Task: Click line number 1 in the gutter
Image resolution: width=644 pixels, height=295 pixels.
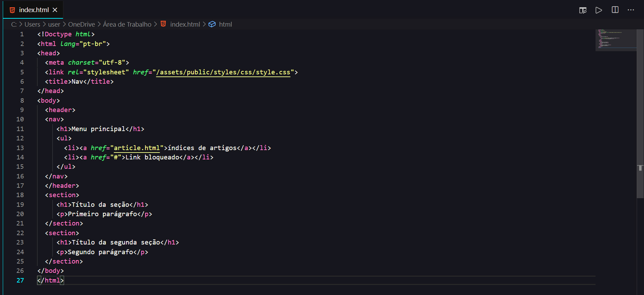Action: [x=22, y=34]
